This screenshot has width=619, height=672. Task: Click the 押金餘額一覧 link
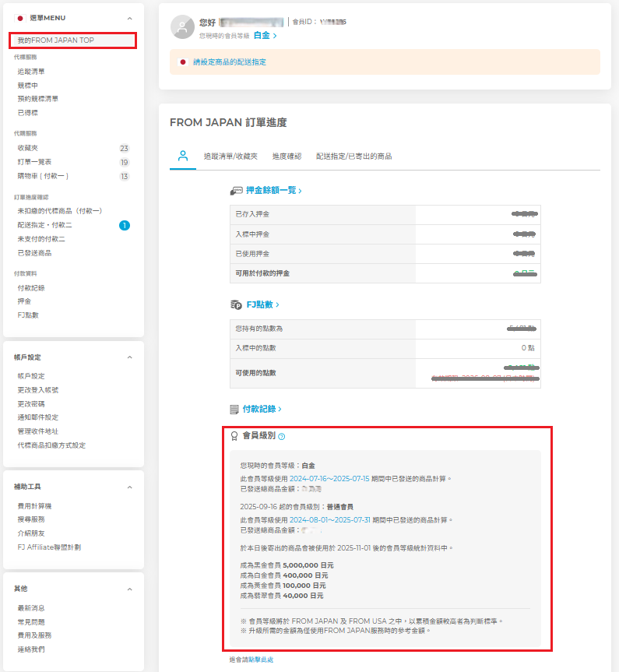coord(273,190)
